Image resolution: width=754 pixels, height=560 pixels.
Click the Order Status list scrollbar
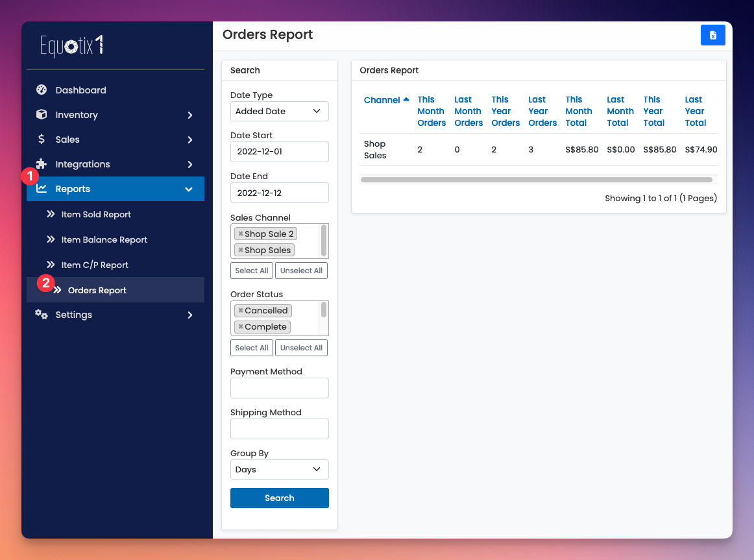point(324,310)
